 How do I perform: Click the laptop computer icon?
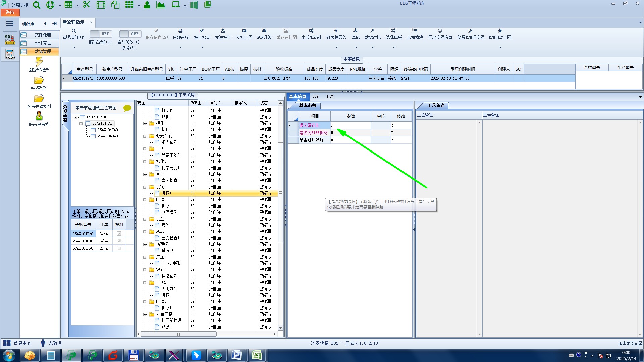click(x=176, y=5)
